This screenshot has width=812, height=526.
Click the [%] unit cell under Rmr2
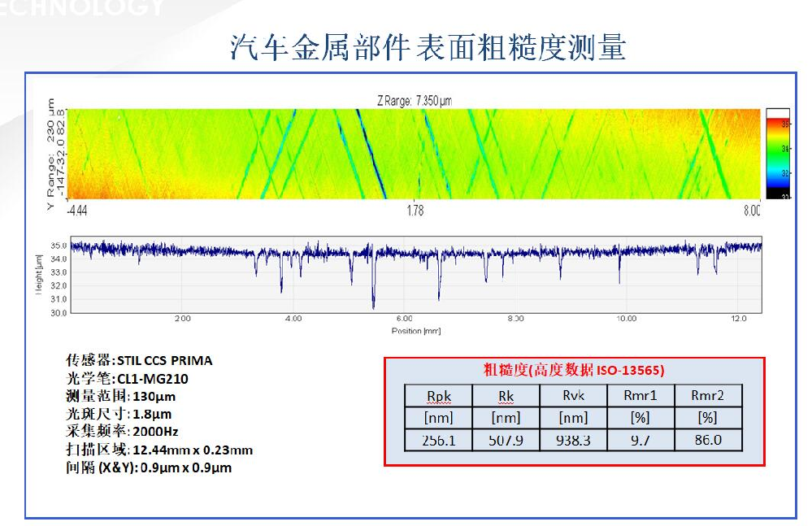point(708,418)
